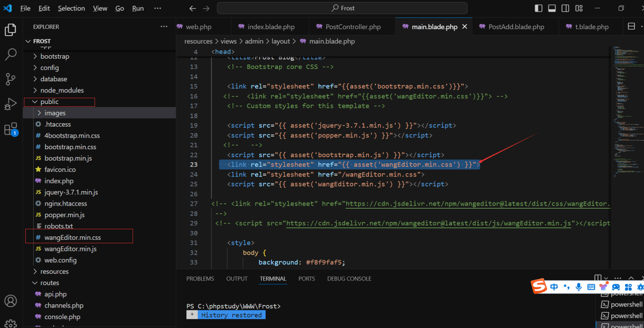The image size is (644, 328).
Task: Open the Explorer view in activity bar
Action: pos(10,30)
